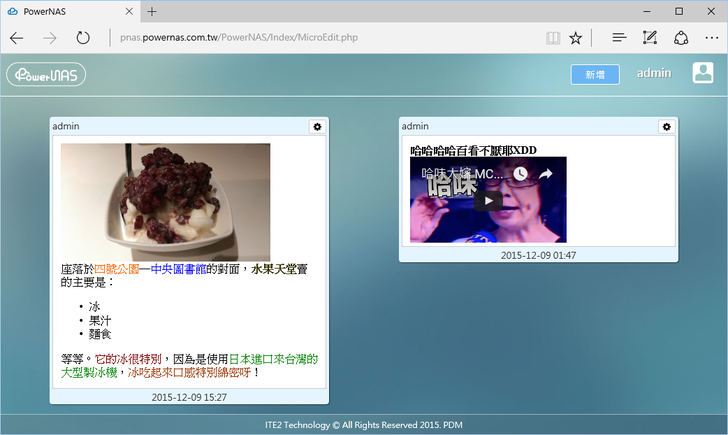The height and width of the screenshot is (435, 728).
Task: Click the shaved ice dessert photo
Action: [165, 202]
